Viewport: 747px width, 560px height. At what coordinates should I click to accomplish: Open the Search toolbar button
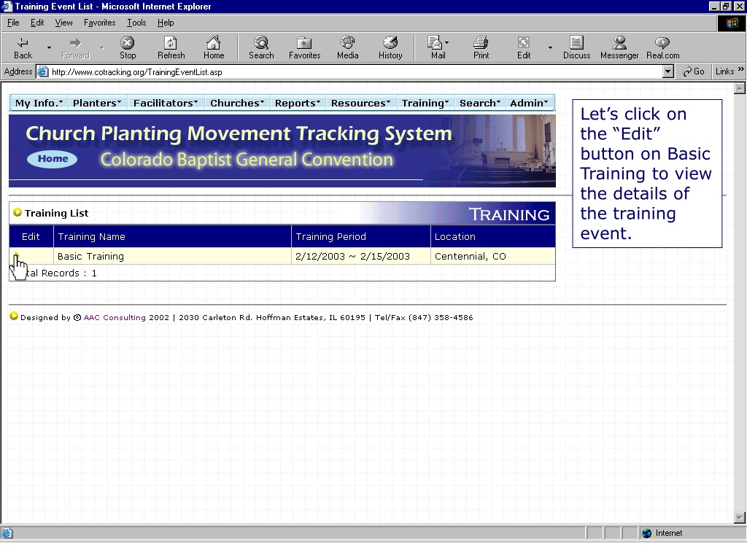(x=261, y=47)
